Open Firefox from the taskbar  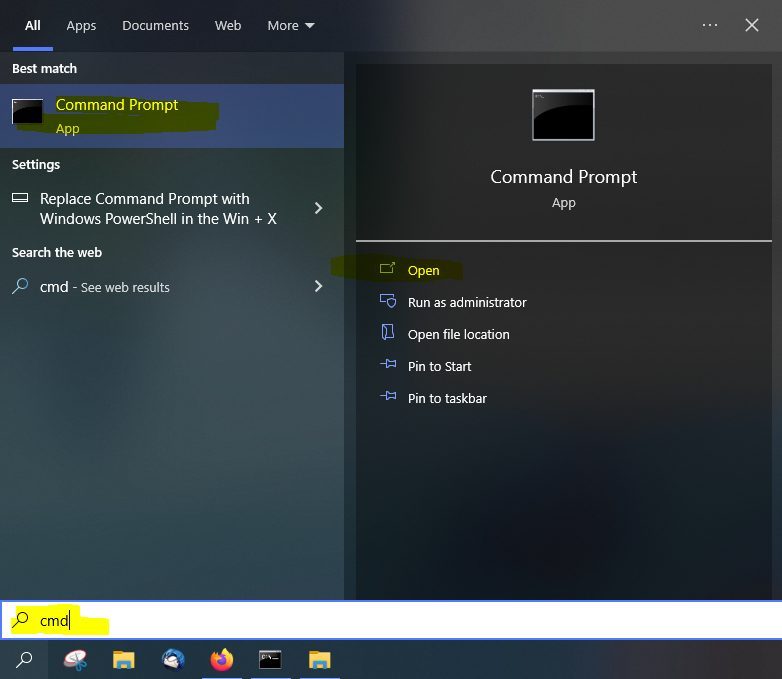(x=221, y=659)
